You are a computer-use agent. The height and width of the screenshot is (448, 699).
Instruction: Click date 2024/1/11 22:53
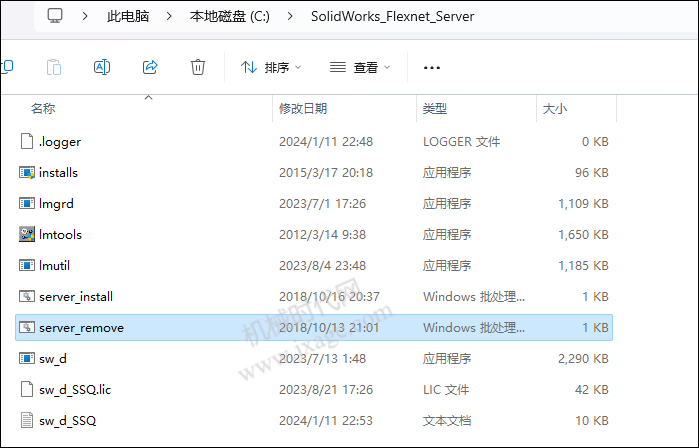[x=326, y=420]
